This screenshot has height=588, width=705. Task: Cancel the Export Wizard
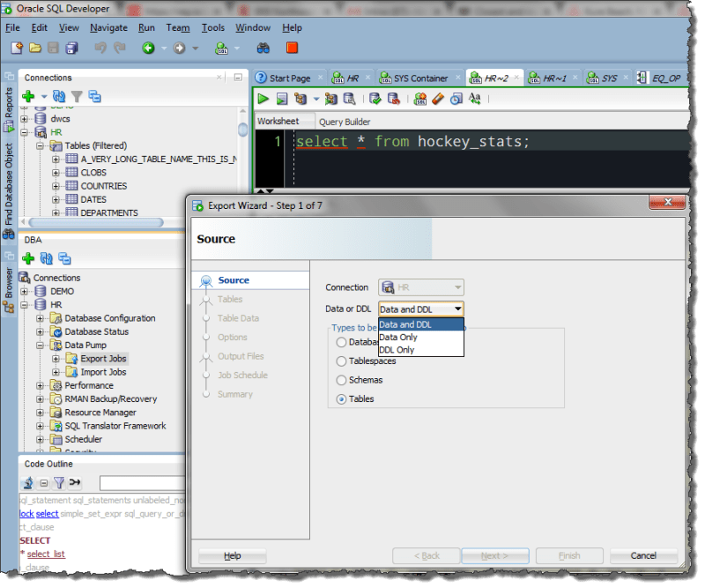(x=642, y=555)
